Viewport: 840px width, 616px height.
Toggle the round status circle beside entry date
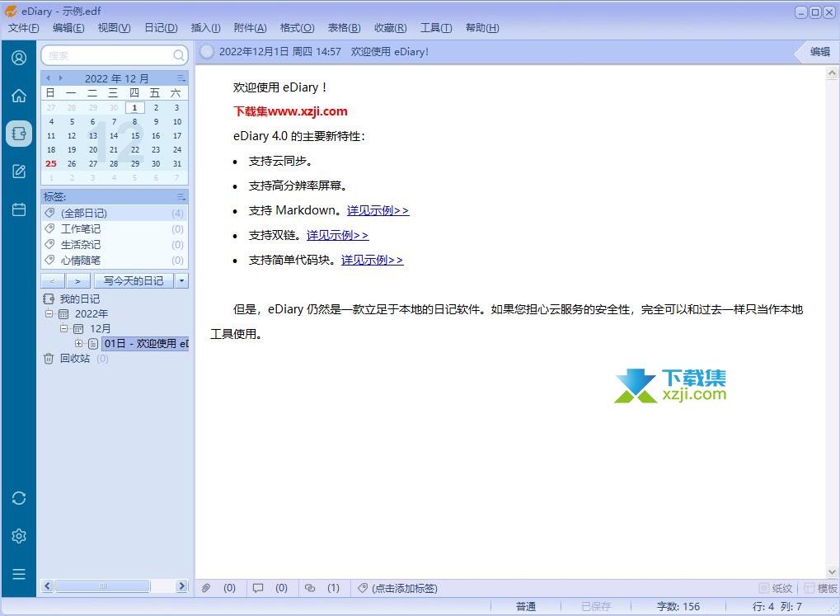click(207, 51)
